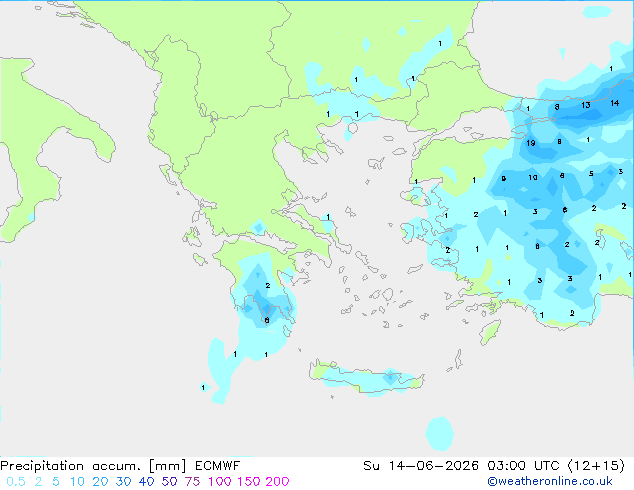Click the legend value 75 in the color scale
The image size is (634, 490).
(x=192, y=482)
